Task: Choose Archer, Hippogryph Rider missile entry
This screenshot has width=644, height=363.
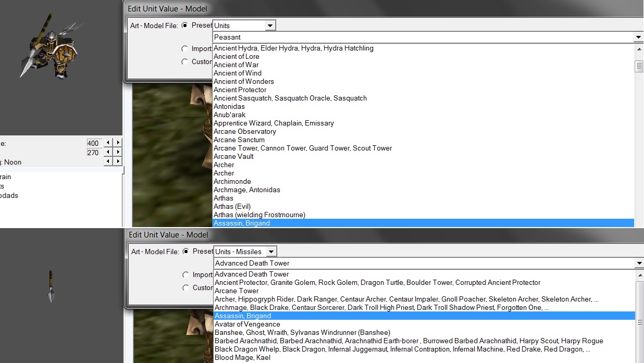Action: coord(424,299)
